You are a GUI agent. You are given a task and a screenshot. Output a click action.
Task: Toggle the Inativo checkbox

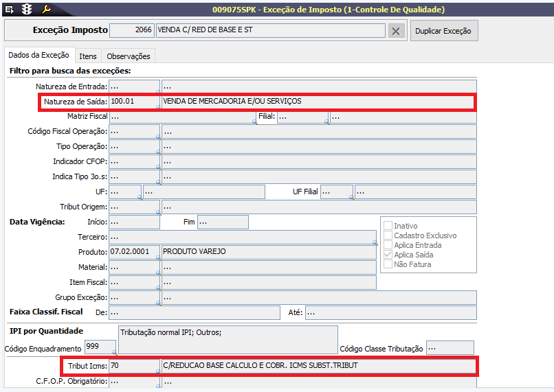click(388, 226)
